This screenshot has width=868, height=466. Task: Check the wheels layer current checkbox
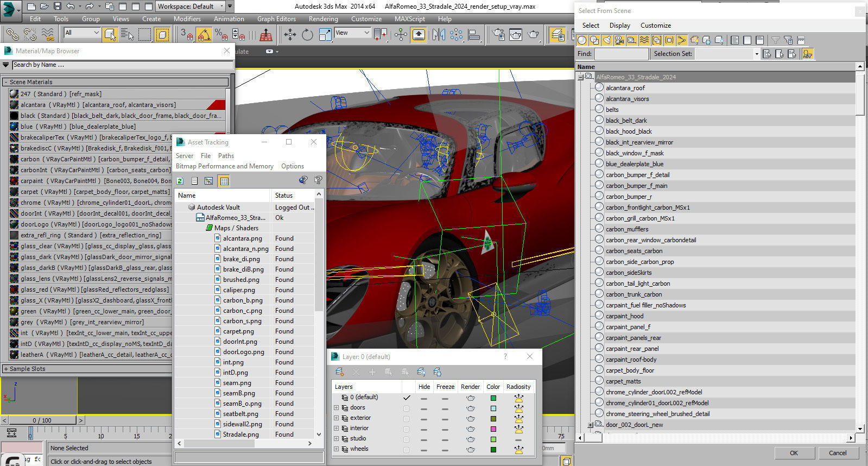click(406, 449)
